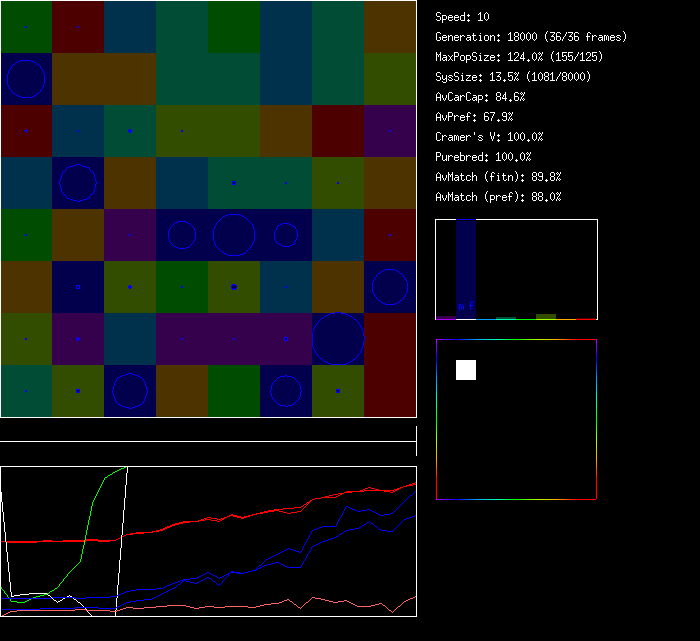Click the Speed: 10 readout

click(x=462, y=17)
